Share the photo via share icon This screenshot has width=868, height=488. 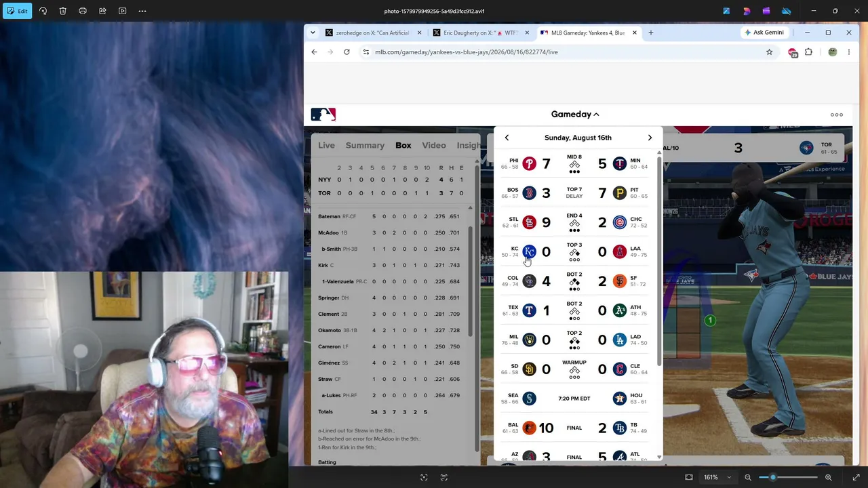click(102, 11)
